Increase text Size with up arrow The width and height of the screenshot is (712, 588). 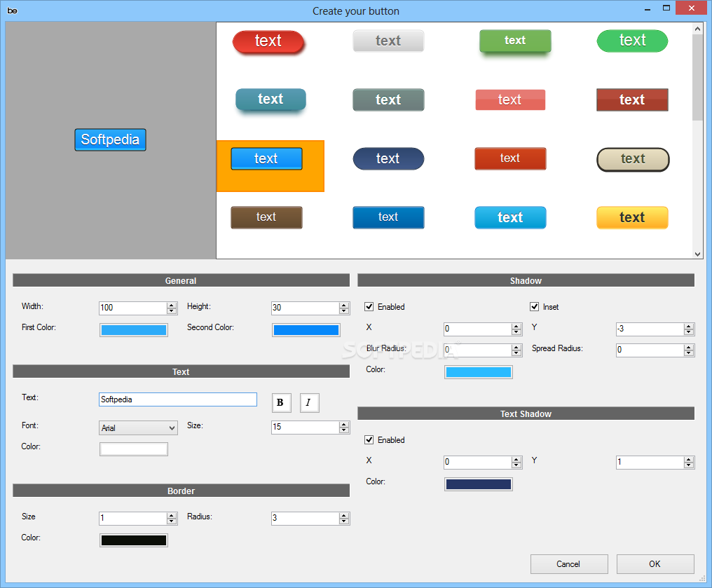[x=344, y=425]
